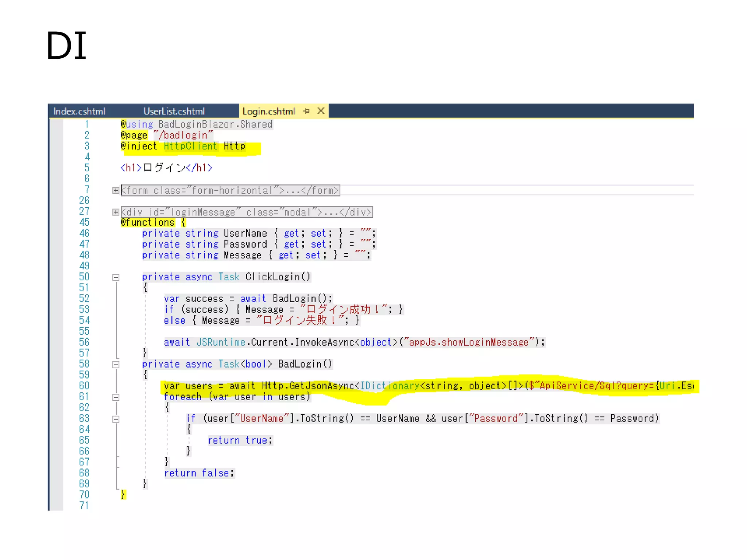This screenshot has height=560, width=747.
Task: Place cursor on JSRuntime identifier
Action: pyautogui.click(x=221, y=342)
